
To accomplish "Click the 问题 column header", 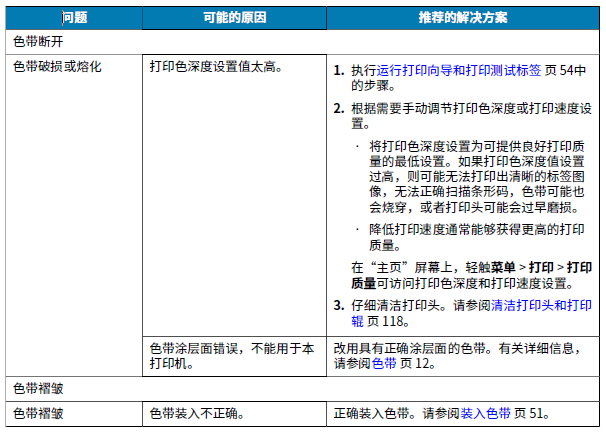I will (x=74, y=18).
